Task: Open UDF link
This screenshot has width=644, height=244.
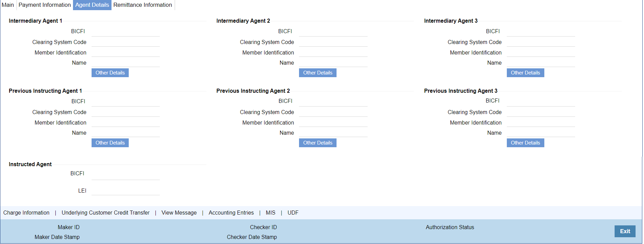Action: click(293, 213)
